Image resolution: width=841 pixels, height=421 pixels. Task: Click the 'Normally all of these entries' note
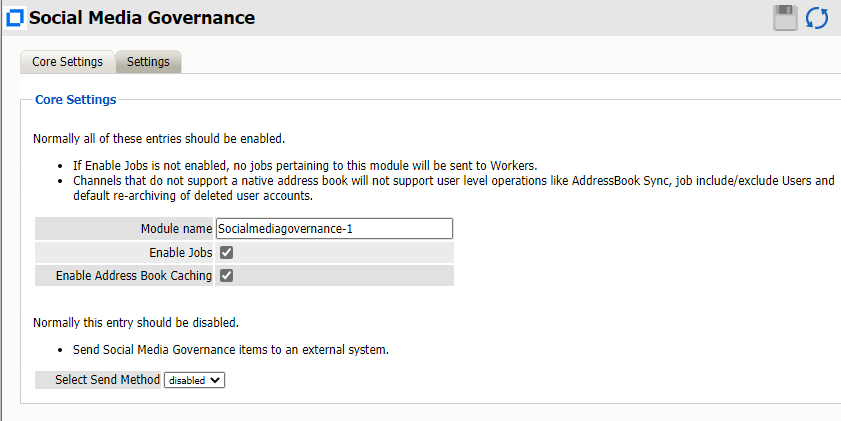pos(159,139)
